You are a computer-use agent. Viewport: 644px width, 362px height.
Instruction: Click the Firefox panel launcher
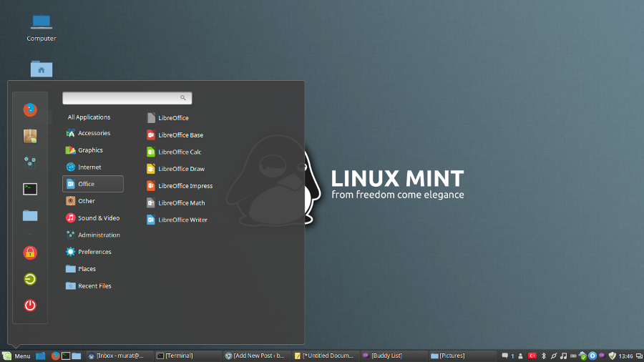click(x=55, y=356)
